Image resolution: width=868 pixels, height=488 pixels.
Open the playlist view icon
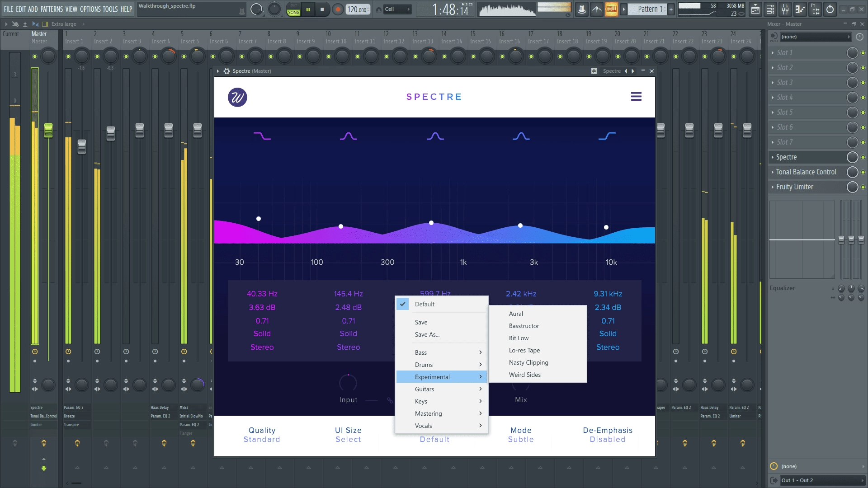755,9
